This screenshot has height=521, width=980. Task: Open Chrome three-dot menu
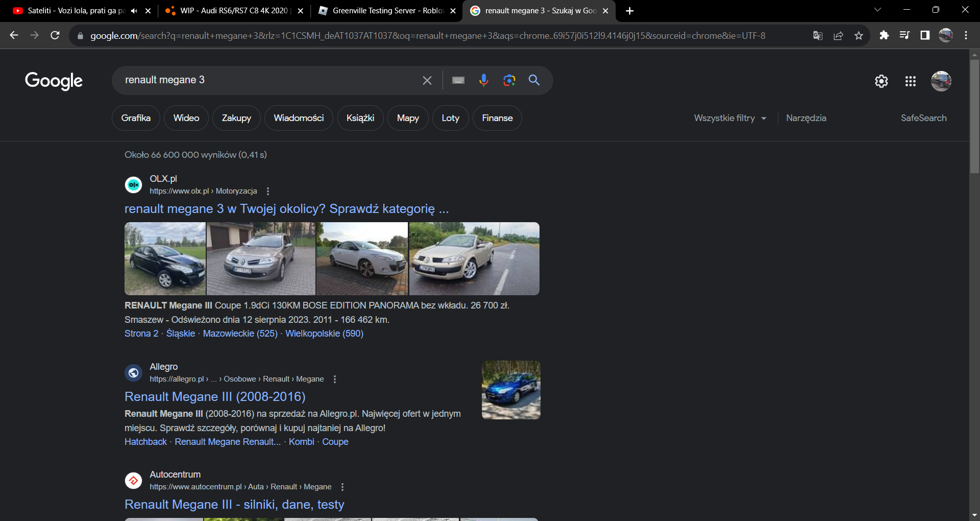coord(966,35)
